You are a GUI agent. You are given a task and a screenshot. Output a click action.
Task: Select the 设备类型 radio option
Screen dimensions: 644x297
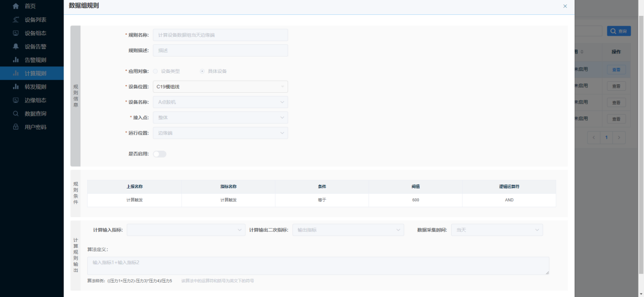point(156,71)
